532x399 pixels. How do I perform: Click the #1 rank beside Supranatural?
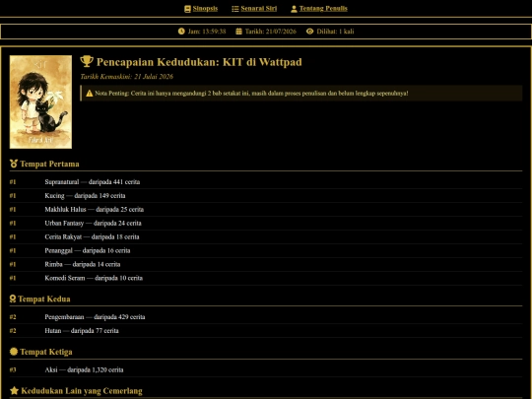(13, 182)
